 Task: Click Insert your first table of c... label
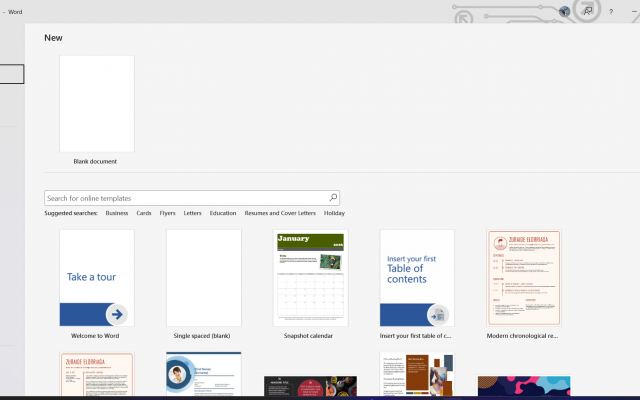click(415, 336)
